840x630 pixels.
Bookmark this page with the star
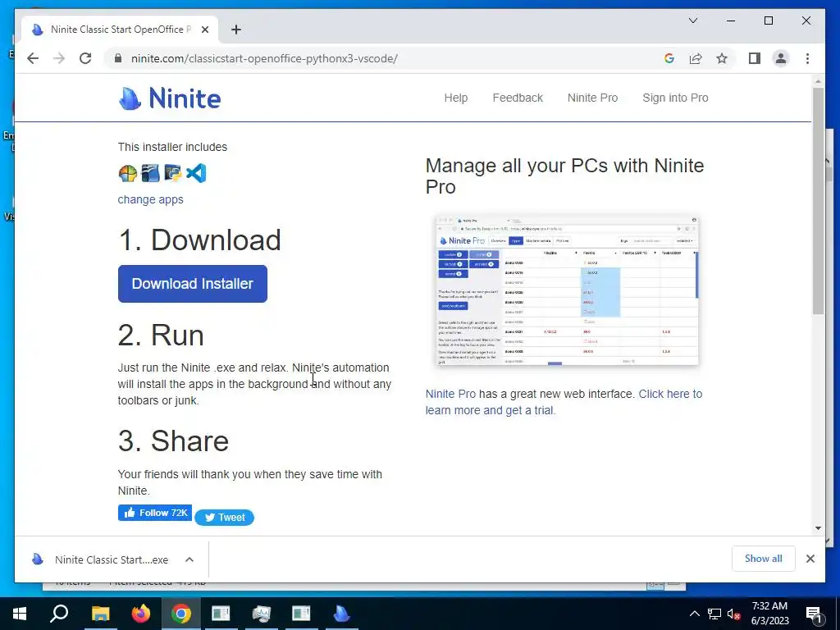pos(722,58)
